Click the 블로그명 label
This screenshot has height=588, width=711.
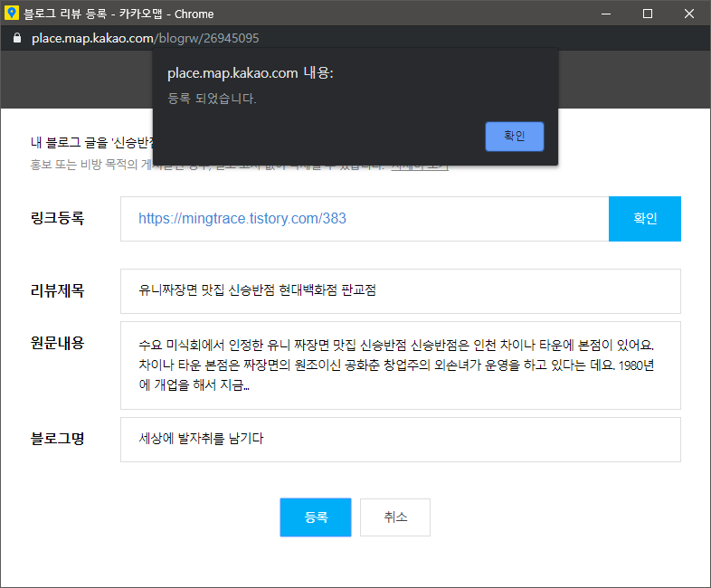58,439
